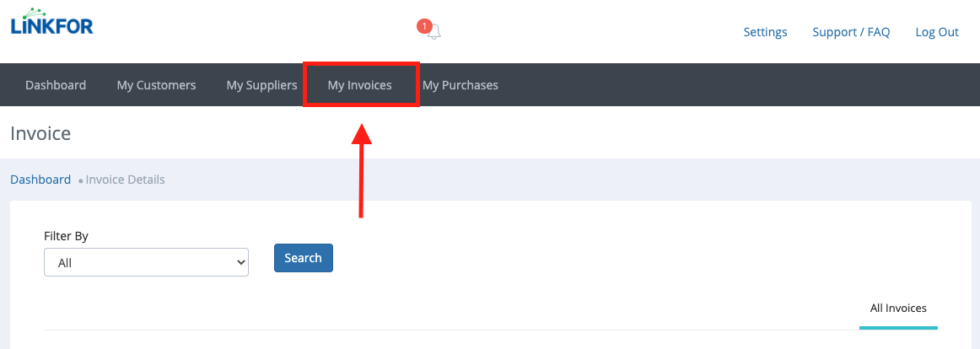Follow the Dashboard breadcrumb link
Viewport: 980px width, 349px height.
(40, 180)
